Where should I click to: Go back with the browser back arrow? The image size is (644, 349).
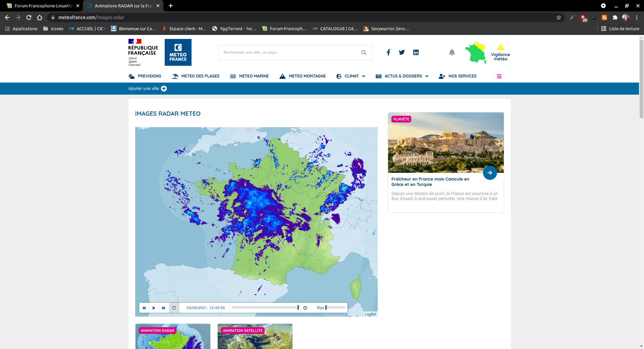pos(7,17)
